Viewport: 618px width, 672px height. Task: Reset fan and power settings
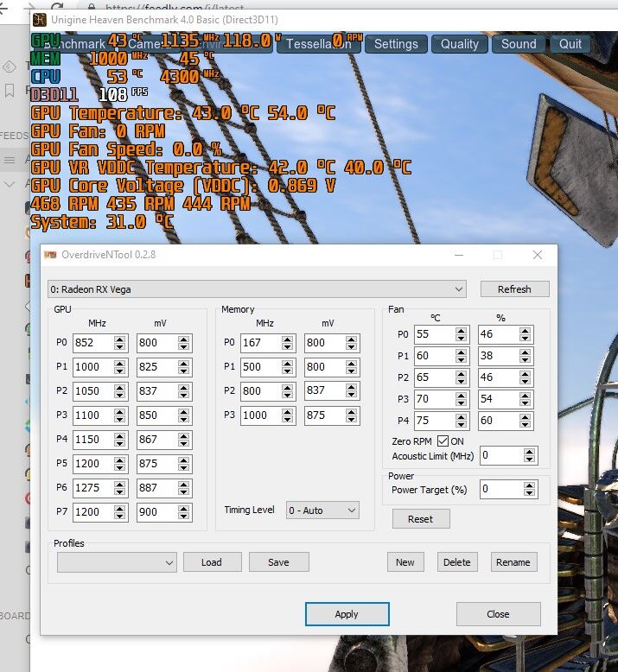(x=420, y=519)
